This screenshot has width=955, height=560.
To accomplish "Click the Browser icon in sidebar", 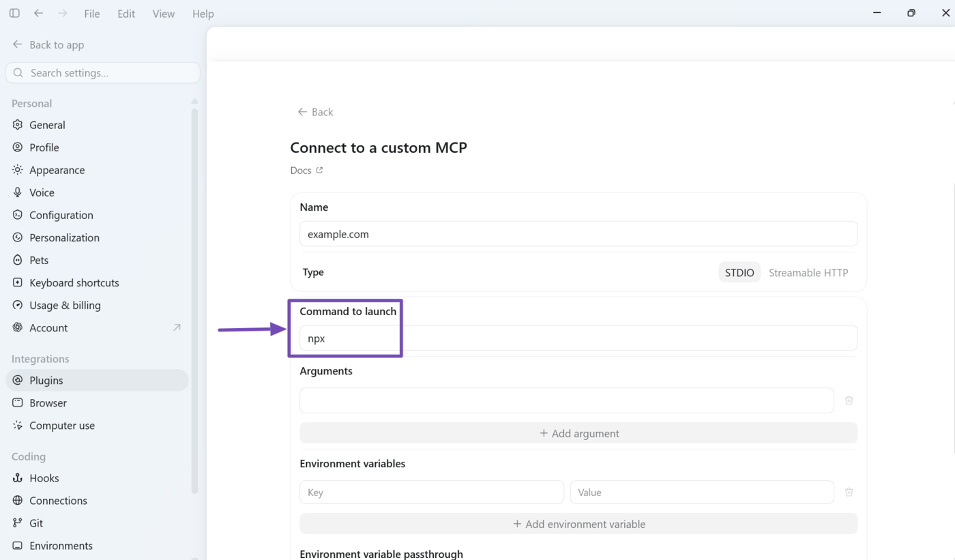I will click(18, 402).
